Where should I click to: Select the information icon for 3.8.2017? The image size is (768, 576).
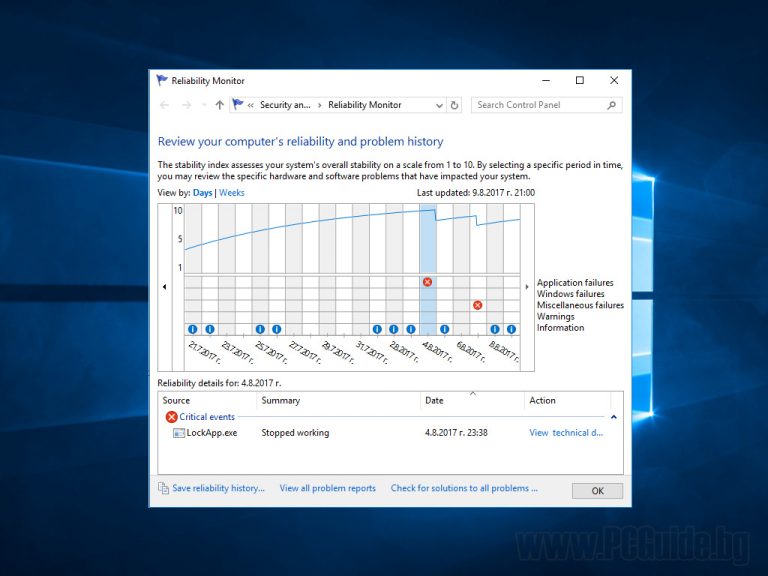tap(411, 329)
